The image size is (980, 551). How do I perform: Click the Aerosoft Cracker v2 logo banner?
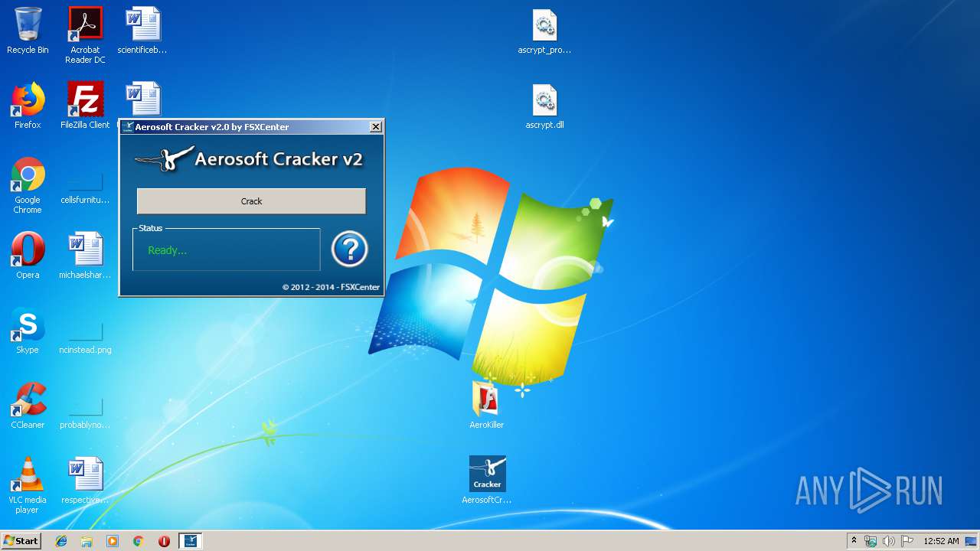point(249,159)
